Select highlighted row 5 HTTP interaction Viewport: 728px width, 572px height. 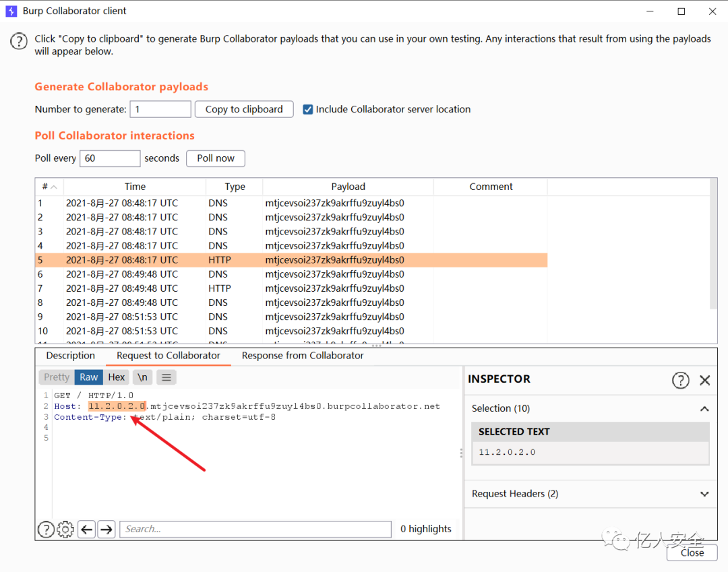pos(292,260)
